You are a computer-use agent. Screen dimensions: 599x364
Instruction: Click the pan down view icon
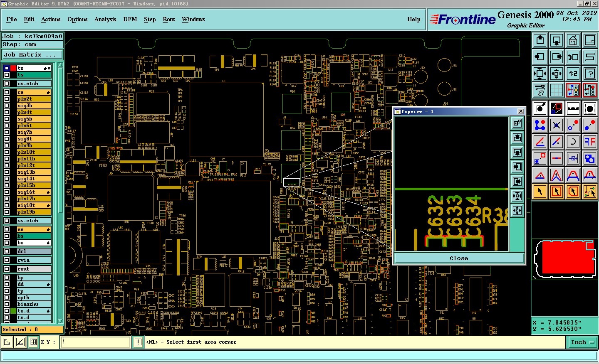pos(557,40)
